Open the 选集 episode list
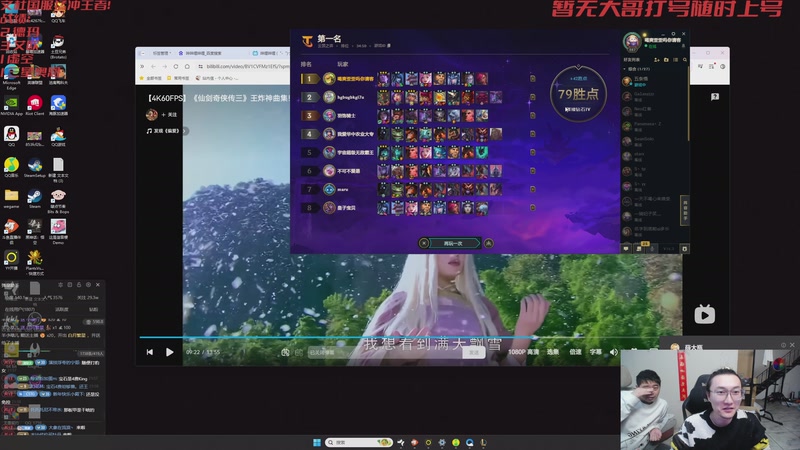Viewport: 800px width, 450px height. (553, 352)
